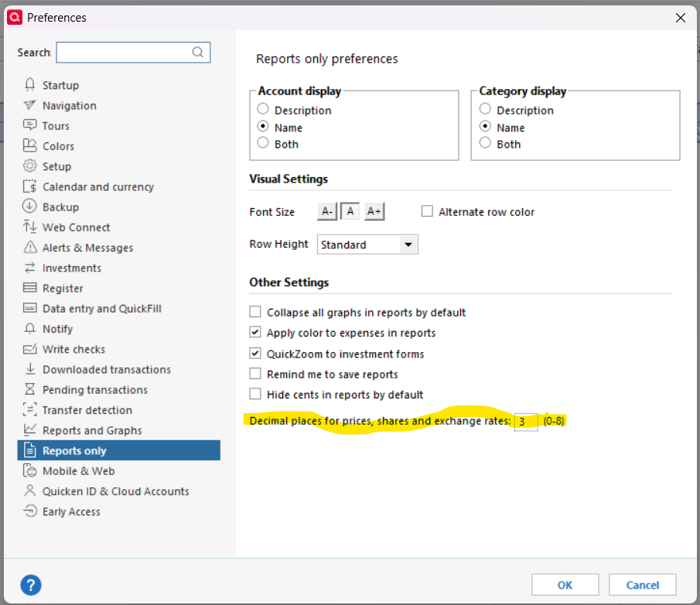700x605 pixels.
Task: Select Investments in the sidebar
Action: (x=72, y=268)
